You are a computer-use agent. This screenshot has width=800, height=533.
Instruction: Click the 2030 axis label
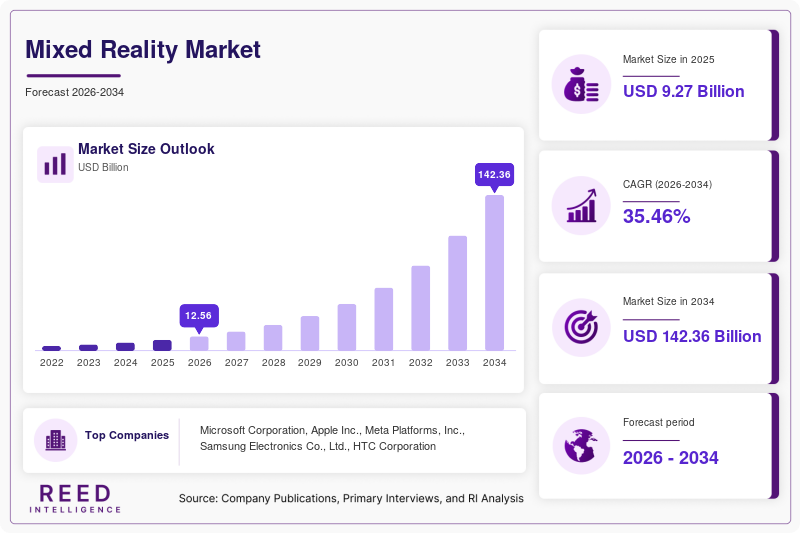click(347, 363)
